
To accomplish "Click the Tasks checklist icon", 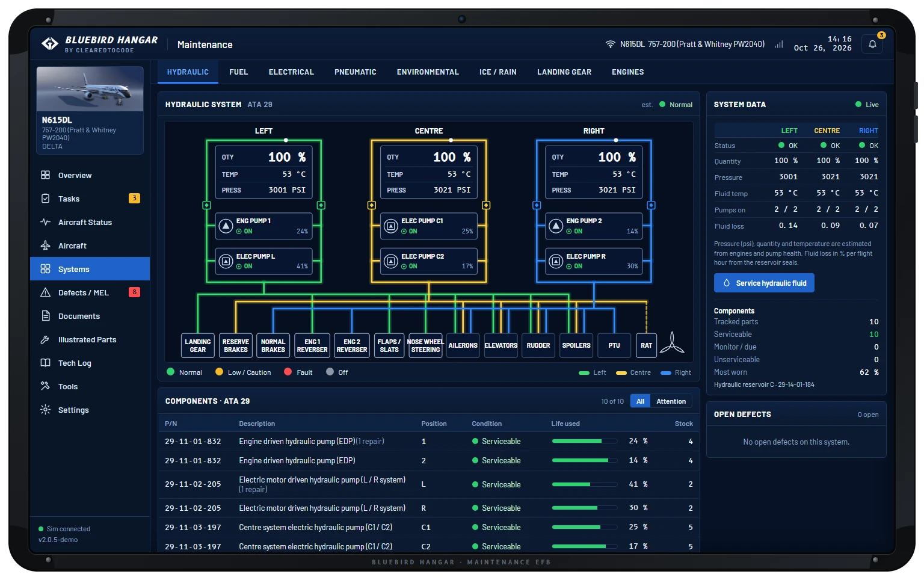I will pos(45,199).
